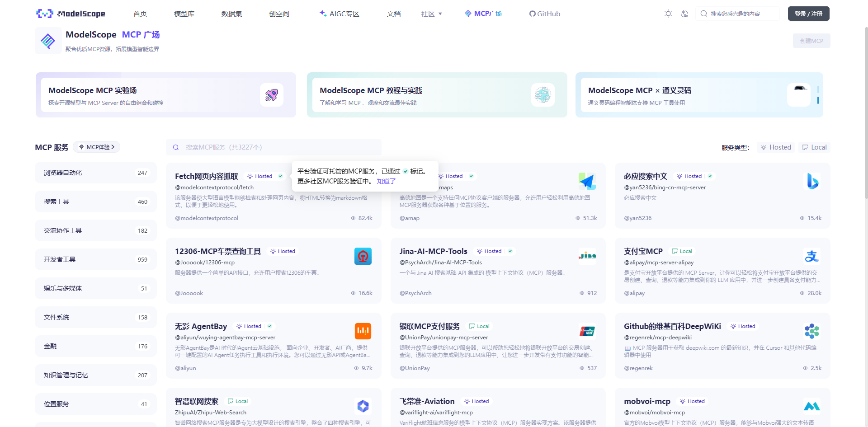Image resolution: width=868 pixels, height=427 pixels.
Task: Click the mobvoi-mcp logo icon
Action: (812, 406)
